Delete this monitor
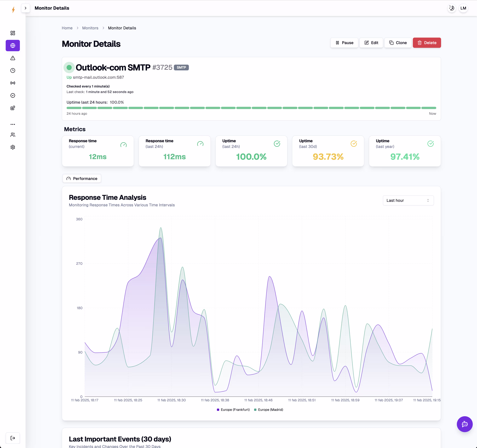The width and height of the screenshot is (477, 448). point(427,43)
